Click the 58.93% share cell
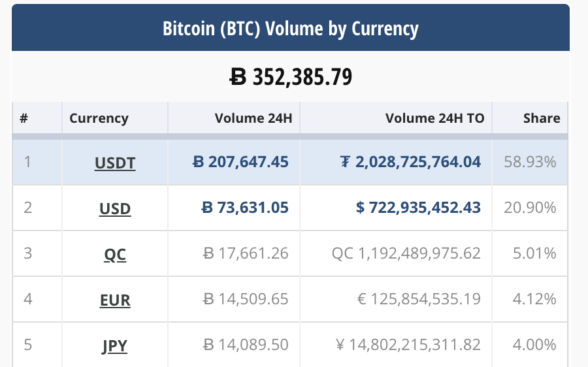The image size is (588, 367). pos(530,162)
